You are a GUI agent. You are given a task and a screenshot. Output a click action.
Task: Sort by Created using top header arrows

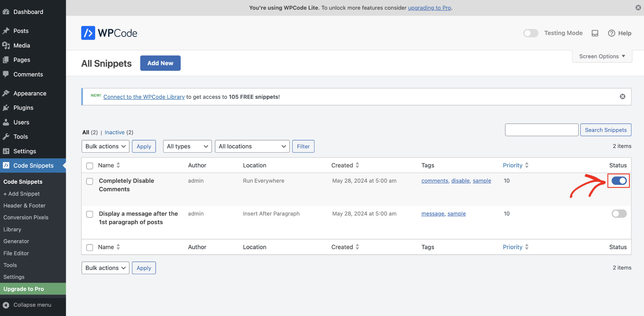357,165
